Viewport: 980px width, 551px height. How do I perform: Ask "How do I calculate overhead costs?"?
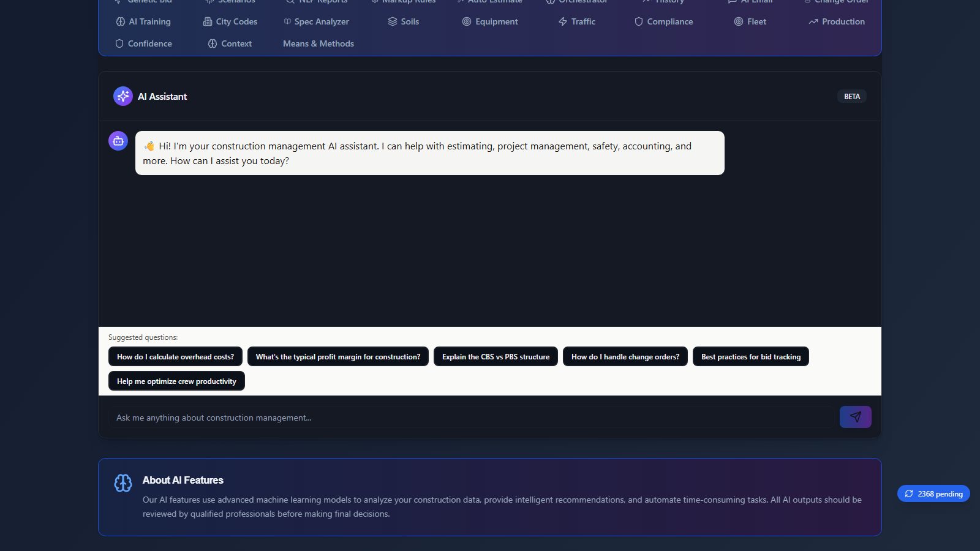click(175, 356)
